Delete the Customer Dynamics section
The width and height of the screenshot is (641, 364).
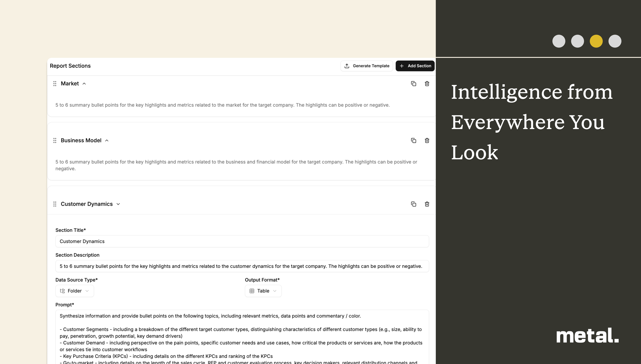[x=427, y=204]
